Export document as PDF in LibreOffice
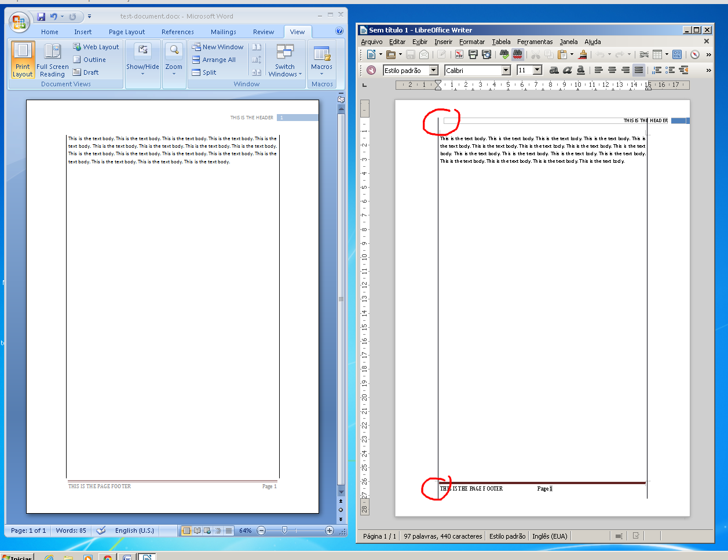Image resolution: width=728 pixels, height=560 pixels. pyautogui.click(x=459, y=54)
